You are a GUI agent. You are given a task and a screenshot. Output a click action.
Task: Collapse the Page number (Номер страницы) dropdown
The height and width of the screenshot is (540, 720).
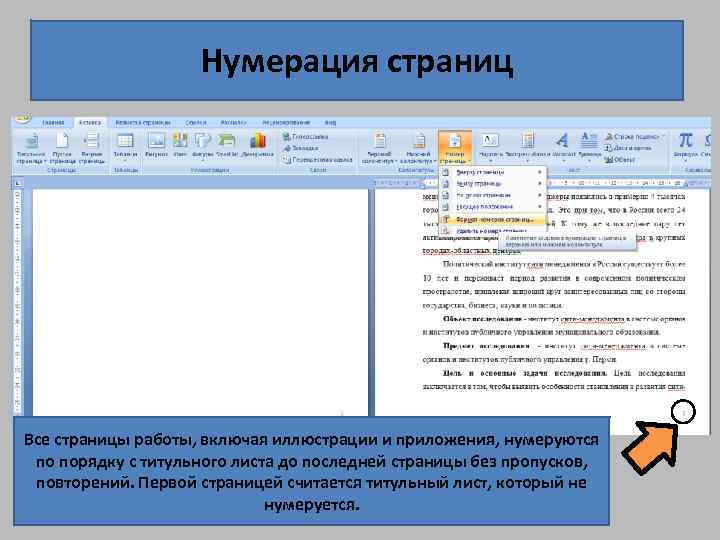coord(455,148)
